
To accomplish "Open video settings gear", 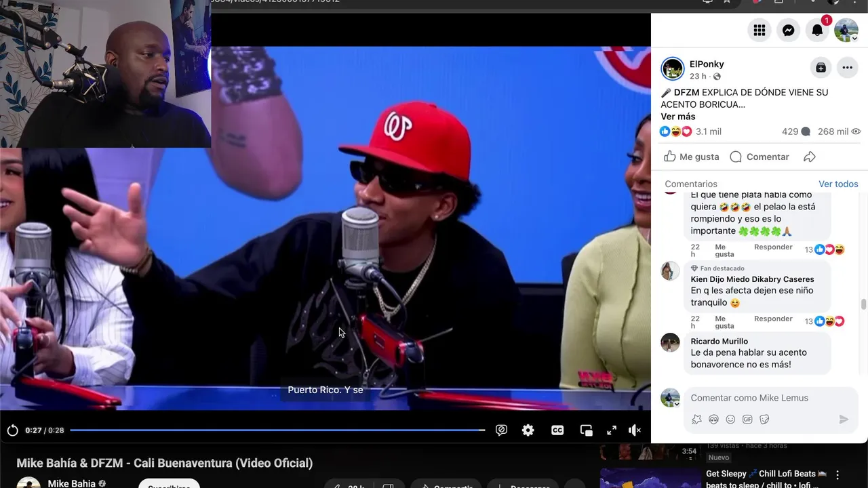I will [x=528, y=430].
